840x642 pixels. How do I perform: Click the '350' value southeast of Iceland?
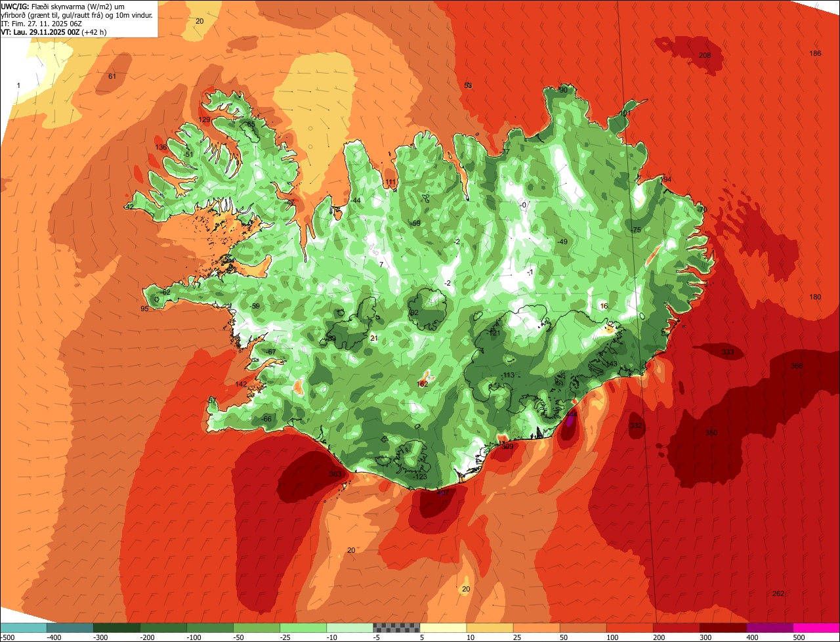click(x=711, y=433)
